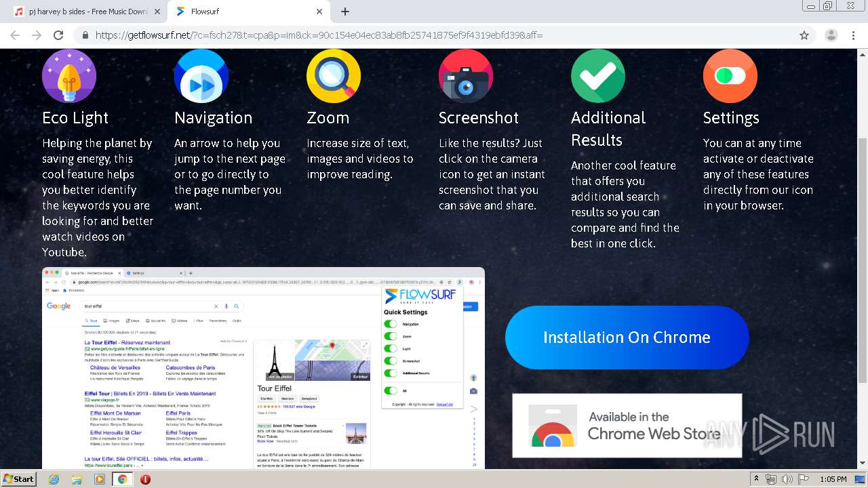Click the 1:05 PM taskbar clock

point(833,479)
